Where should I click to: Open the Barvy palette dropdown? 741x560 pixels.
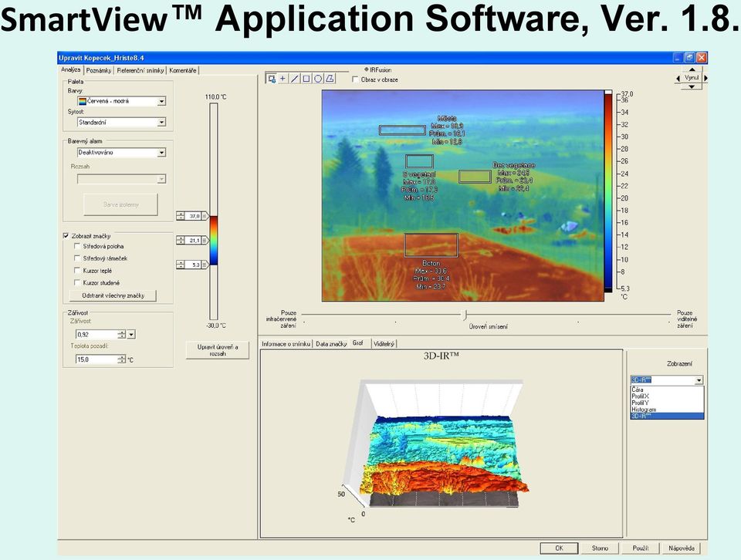tap(161, 101)
